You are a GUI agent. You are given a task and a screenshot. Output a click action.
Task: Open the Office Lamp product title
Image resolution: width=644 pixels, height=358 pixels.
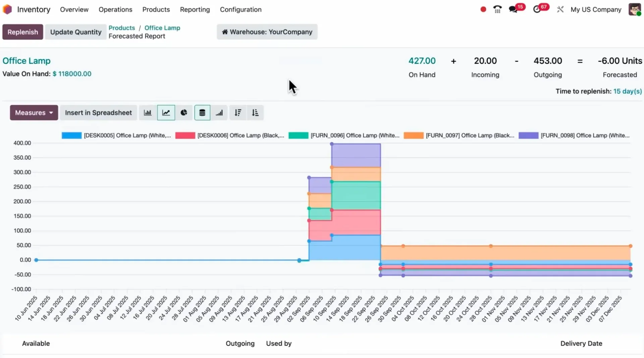pos(26,61)
